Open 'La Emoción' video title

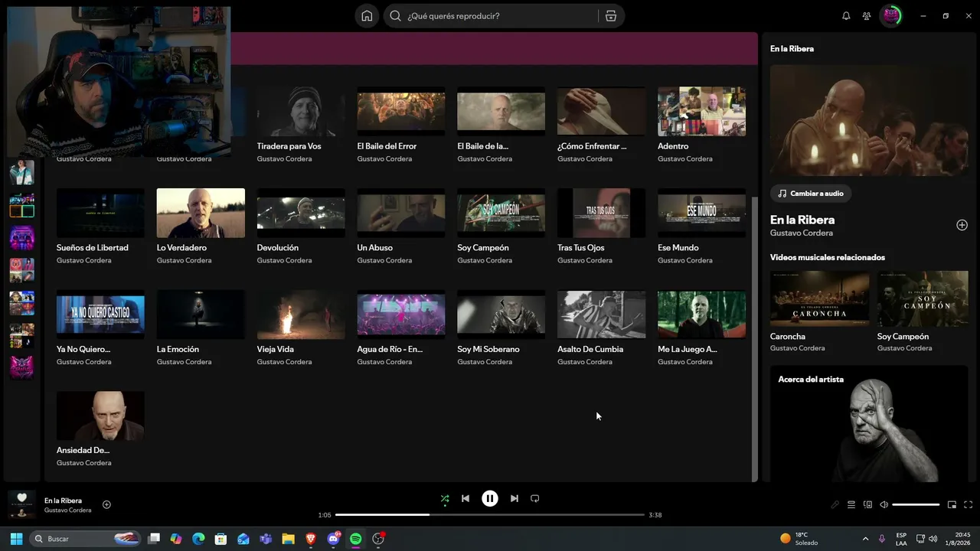pos(178,350)
